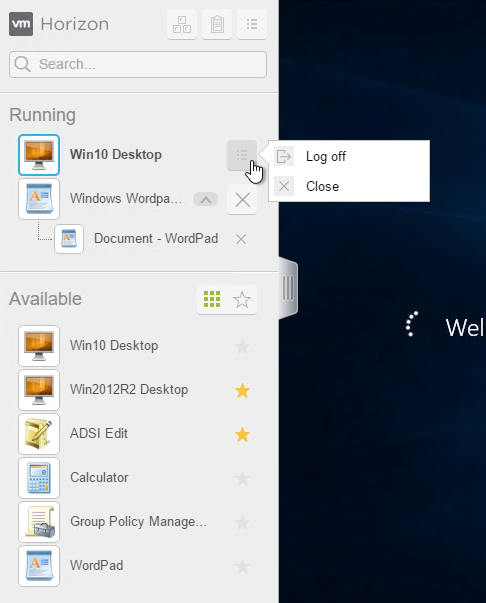Launch ADSI Edit from available list
Screen dimensions: 486x603
39,434
